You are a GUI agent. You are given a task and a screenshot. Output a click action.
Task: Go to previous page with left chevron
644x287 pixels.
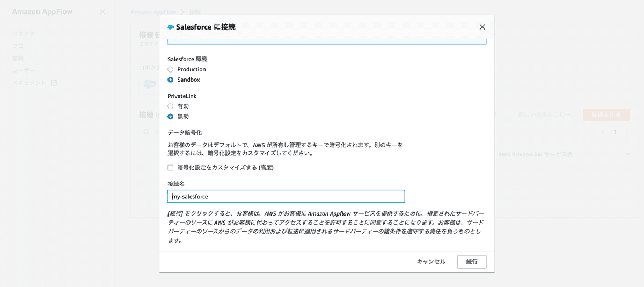pyautogui.click(x=603, y=132)
